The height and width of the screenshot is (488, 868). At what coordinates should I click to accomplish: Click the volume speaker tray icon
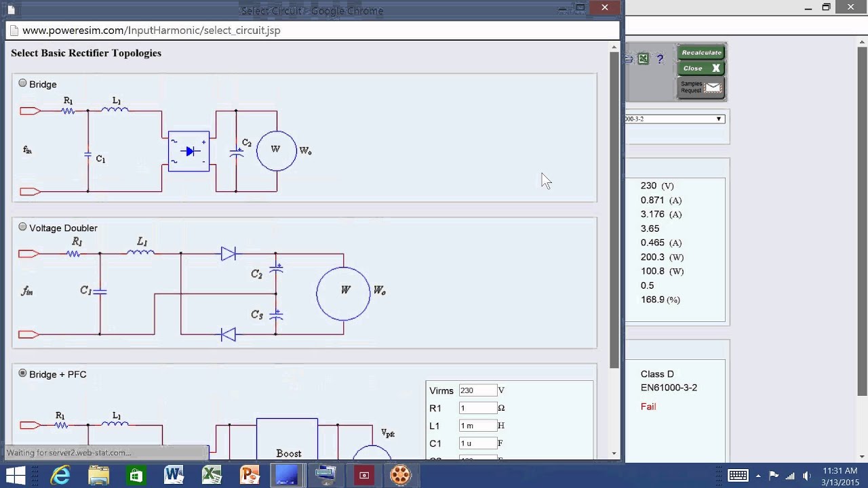coord(807,475)
